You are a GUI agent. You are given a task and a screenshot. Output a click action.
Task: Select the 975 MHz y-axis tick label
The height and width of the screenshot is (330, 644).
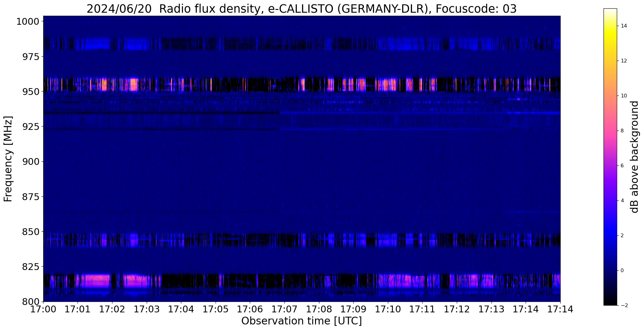point(31,57)
